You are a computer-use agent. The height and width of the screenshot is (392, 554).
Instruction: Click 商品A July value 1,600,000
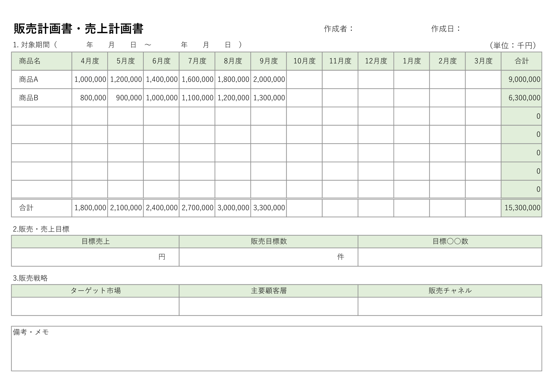coord(198,80)
